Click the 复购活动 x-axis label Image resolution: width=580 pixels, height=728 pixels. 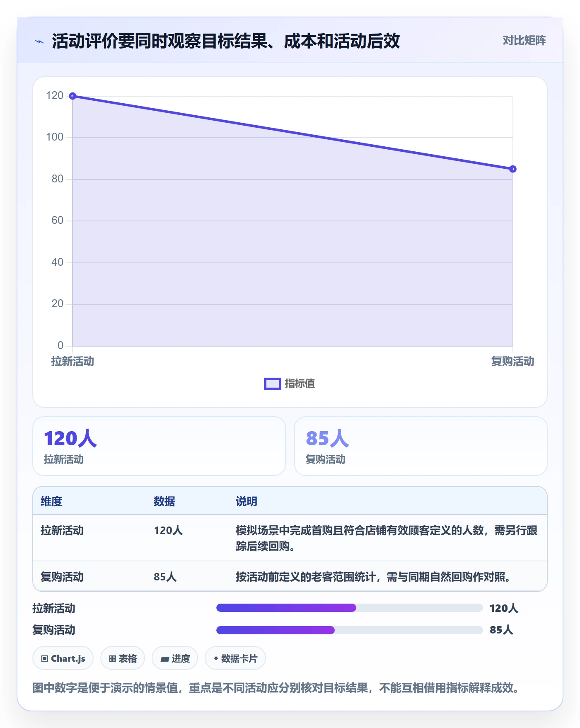(x=512, y=362)
